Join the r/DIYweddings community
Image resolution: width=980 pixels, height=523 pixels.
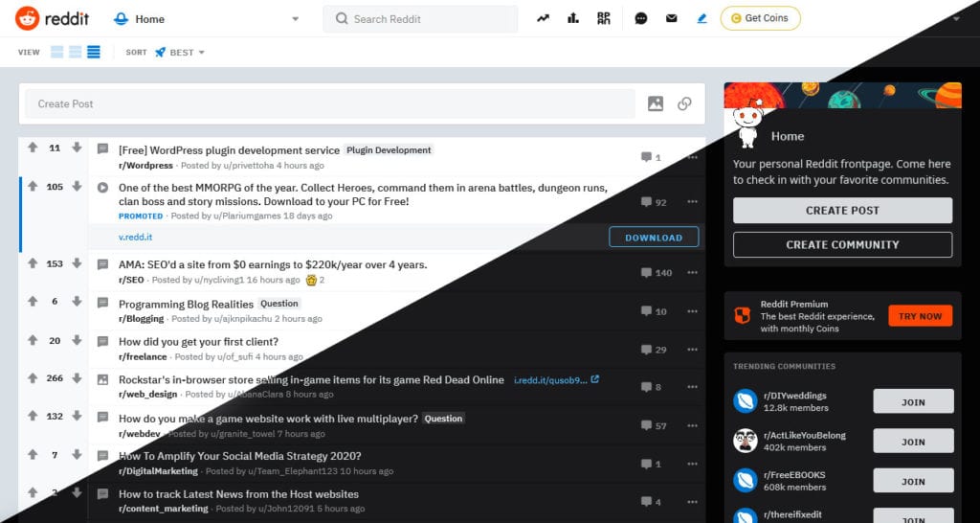pos(913,402)
